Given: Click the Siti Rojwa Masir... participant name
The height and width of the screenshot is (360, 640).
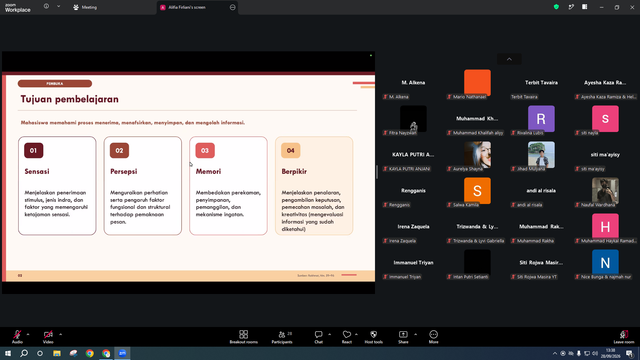Looking at the screenshot, I should click(541, 262).
